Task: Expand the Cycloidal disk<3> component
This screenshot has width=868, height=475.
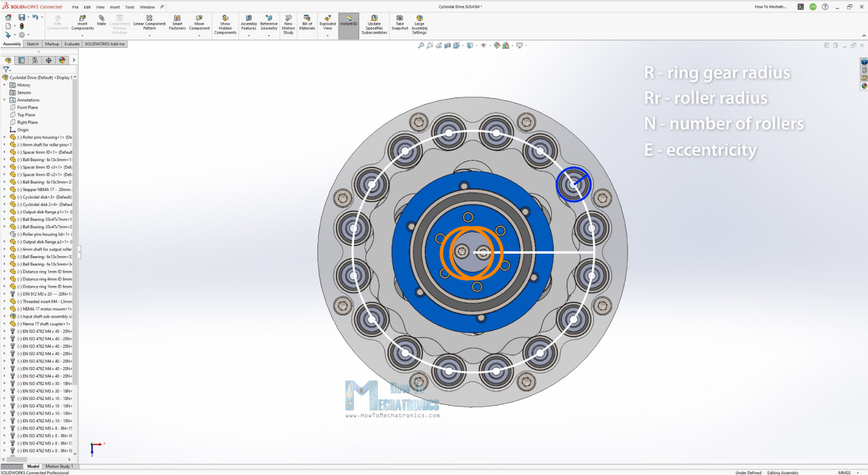Action: tap(4, 197)
